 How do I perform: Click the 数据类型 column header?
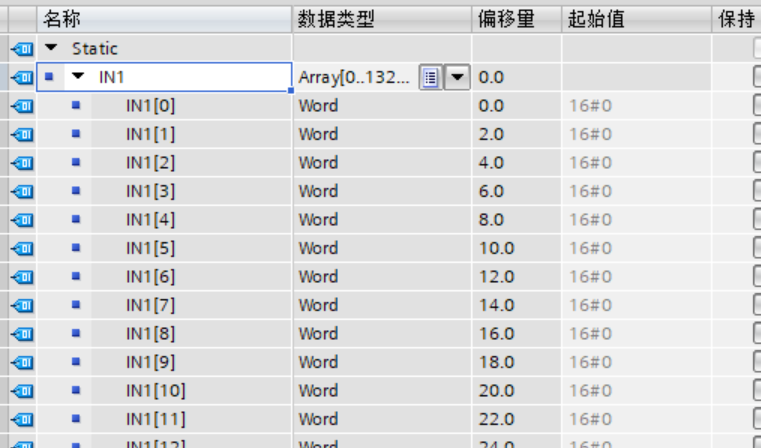click(x=336, y=19)
